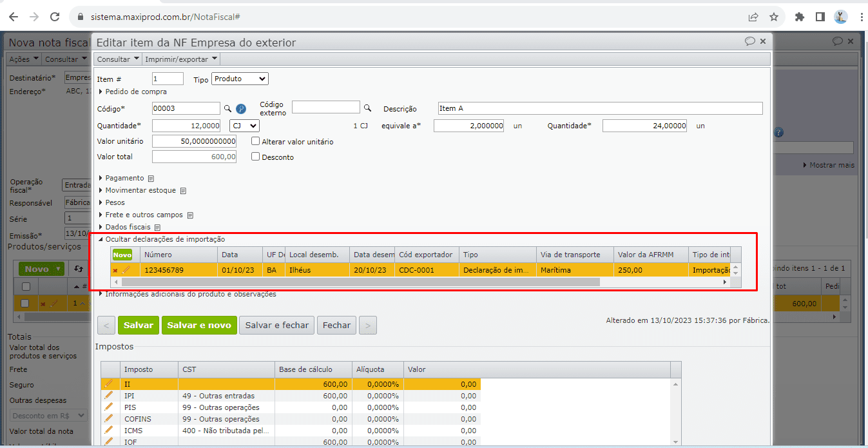Delete import declaration 123456789 with red X
Screen dimensions: 868x448
[x=115, y=271]
